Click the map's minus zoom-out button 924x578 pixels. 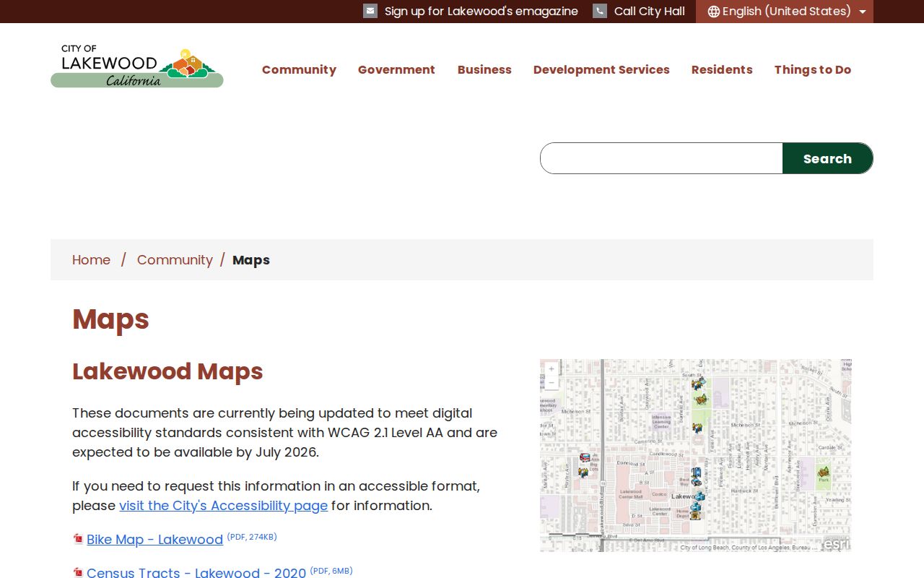pos(552,382)
